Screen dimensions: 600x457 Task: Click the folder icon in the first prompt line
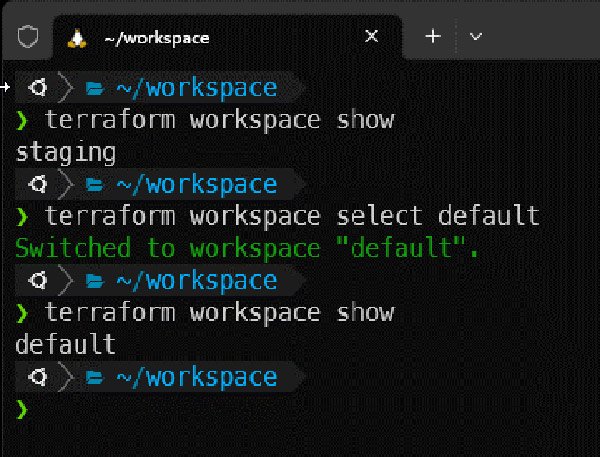click(x=95, y=89)
